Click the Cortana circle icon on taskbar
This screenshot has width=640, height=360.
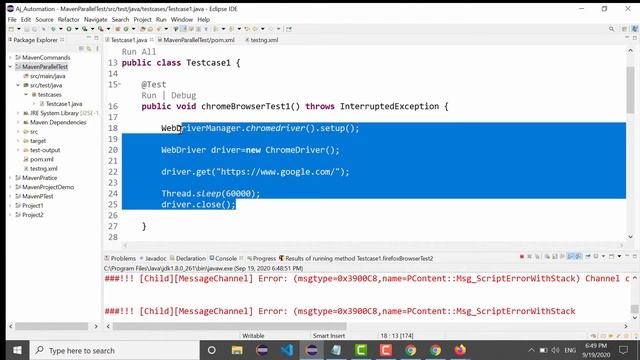tap(211, 350)
